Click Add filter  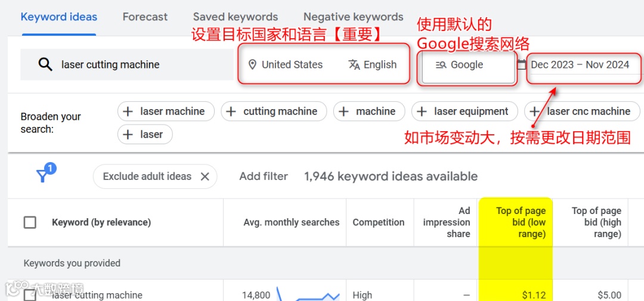(x=264, y=176)
